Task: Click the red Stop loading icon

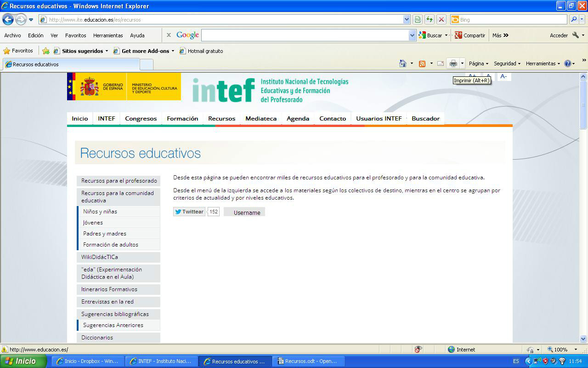Action: tap(441, 19)
